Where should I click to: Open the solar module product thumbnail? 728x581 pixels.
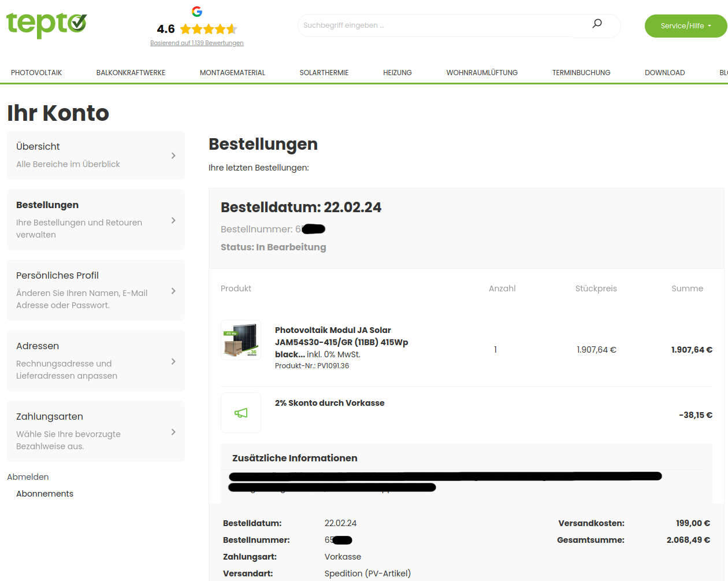(x=241, y=341)
